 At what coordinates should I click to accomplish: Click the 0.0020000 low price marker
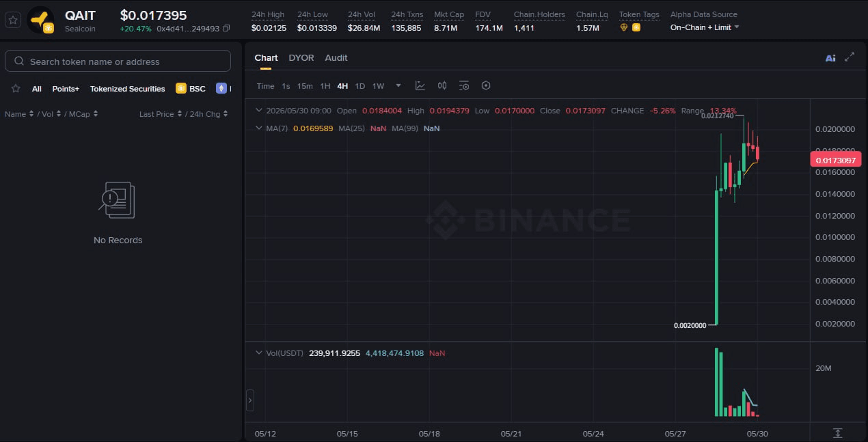tap(690, 326)
